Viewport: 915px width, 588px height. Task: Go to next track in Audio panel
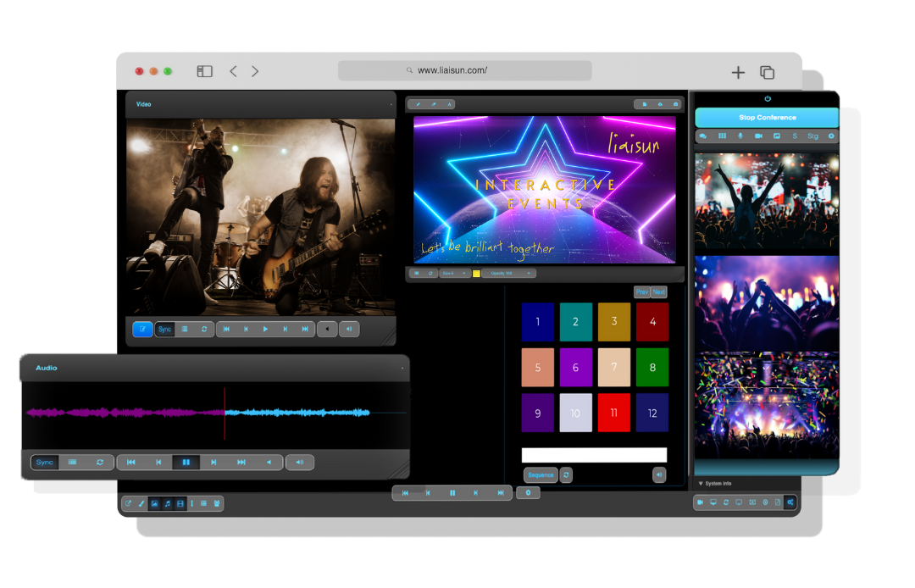213,462
